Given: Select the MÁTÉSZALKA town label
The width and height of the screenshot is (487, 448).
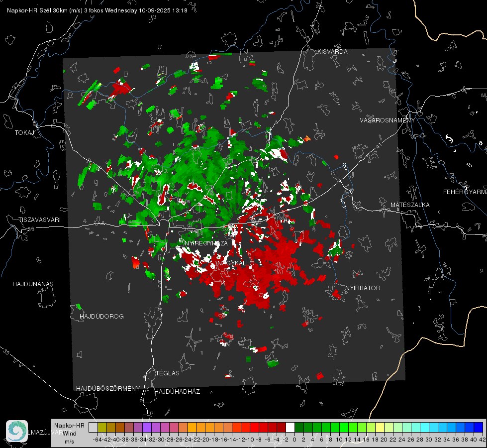Looking at the screenshot, I should pyautogui.click(x=410, y=205).
